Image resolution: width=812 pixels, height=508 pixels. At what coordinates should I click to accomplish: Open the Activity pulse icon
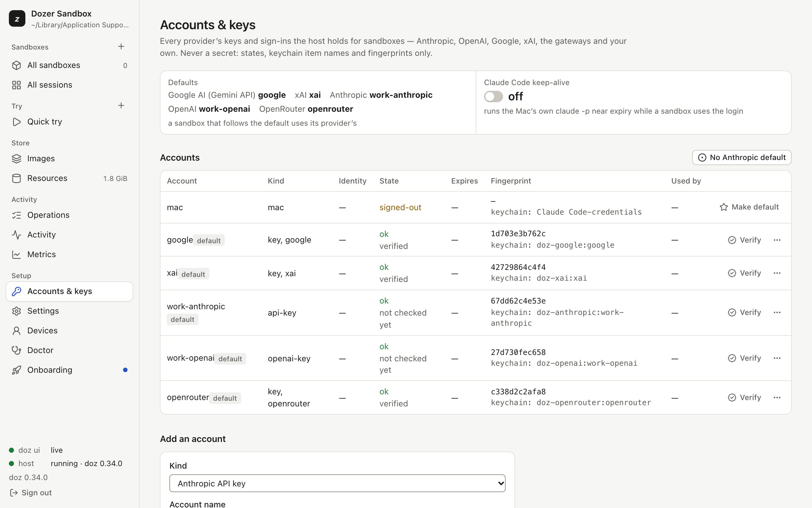16,235
